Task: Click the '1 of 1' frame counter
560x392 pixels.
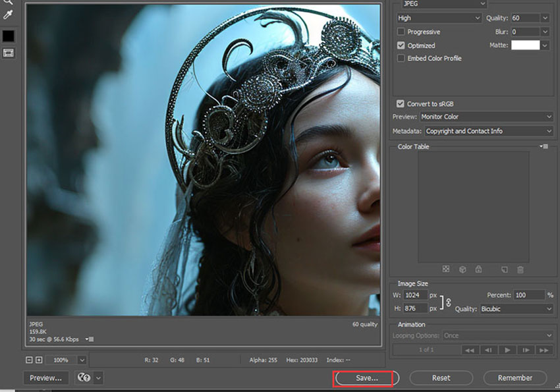Action: tap(426, 350)
